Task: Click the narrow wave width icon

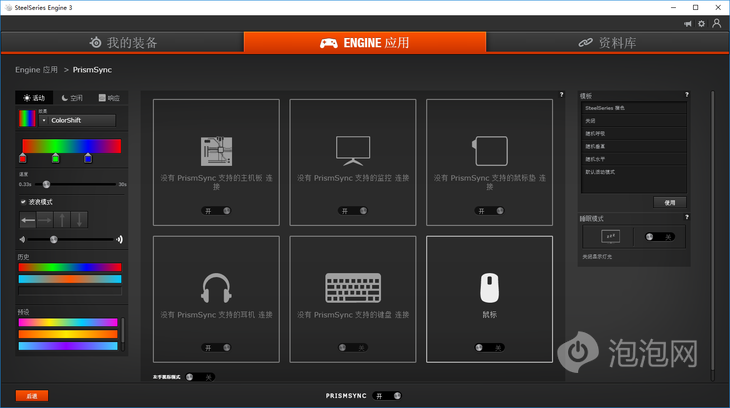Action: (x=22, y=239)
